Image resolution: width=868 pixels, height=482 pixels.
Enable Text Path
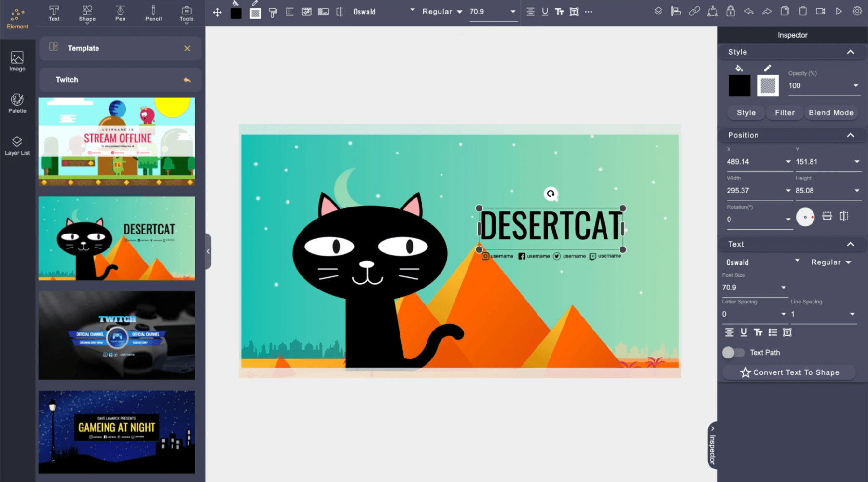click(x=734, y=353)
